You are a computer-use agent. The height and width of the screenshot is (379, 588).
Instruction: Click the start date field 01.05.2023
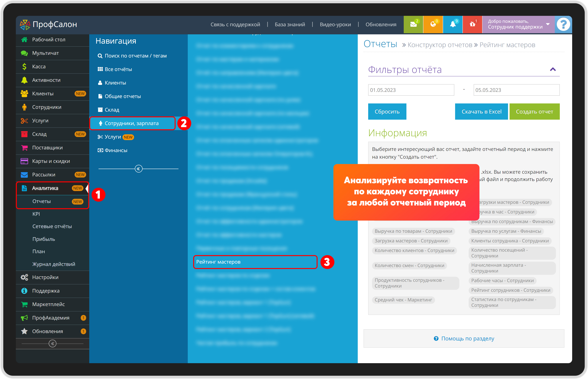point(411,90)
